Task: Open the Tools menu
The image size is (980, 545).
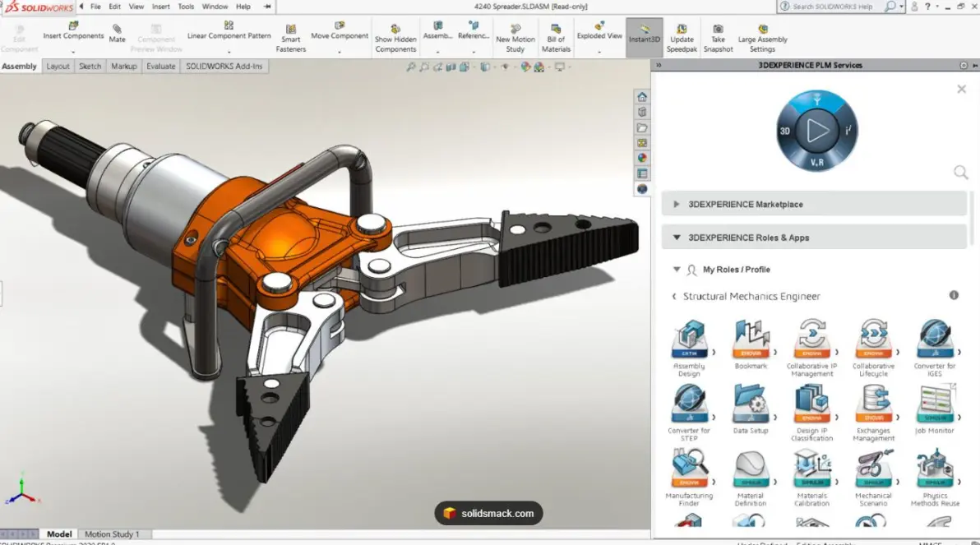Action: coord(186,7)
